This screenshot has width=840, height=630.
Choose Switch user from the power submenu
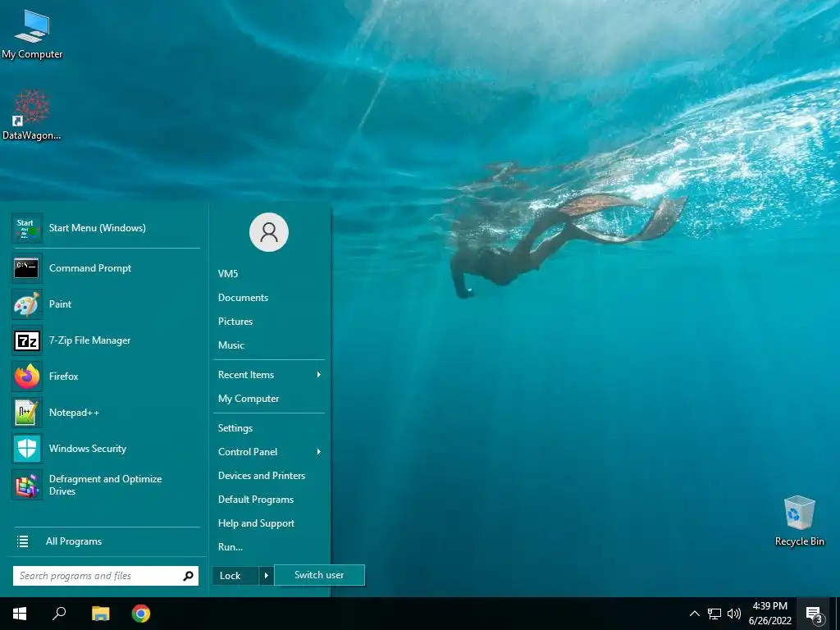319,575
